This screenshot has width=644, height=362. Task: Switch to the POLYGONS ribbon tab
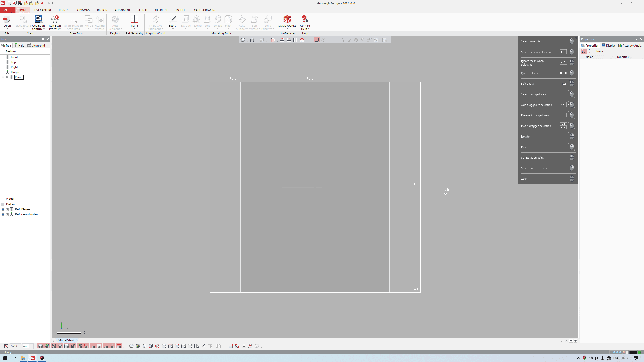coord(83,10)
